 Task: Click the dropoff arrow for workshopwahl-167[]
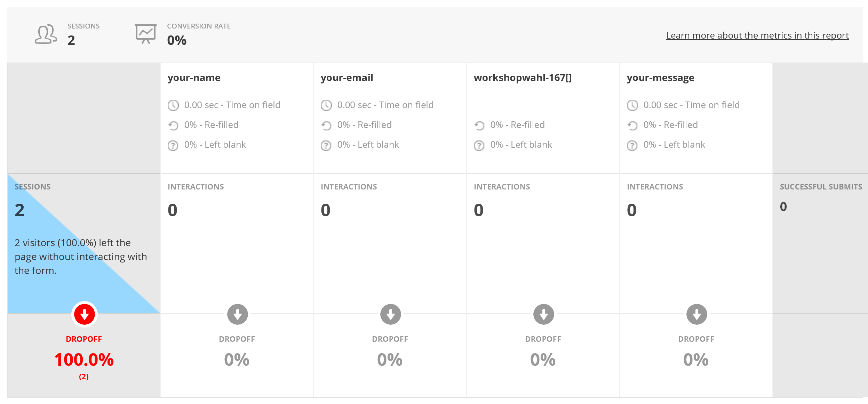(543, 314)
